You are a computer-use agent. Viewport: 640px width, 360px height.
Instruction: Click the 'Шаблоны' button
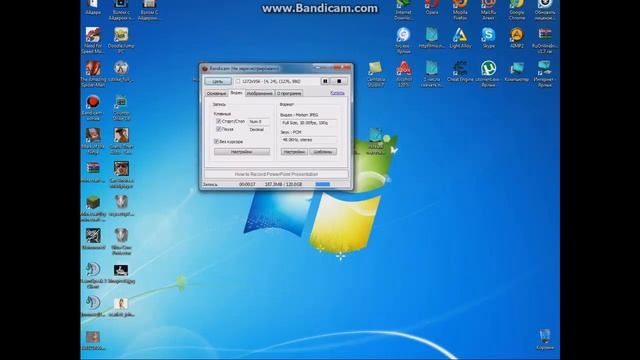(x=322, y=152)
